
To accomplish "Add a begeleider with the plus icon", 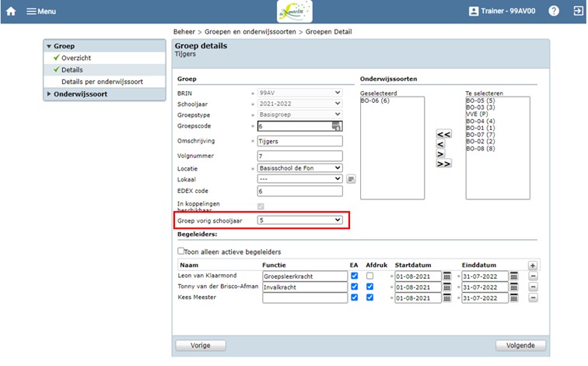I will coord(532,266).
